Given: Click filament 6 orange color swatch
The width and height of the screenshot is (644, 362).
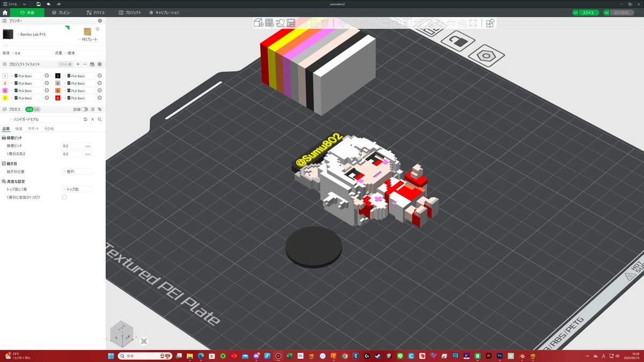Looking at the screenshot, I should tap(58, 91).
